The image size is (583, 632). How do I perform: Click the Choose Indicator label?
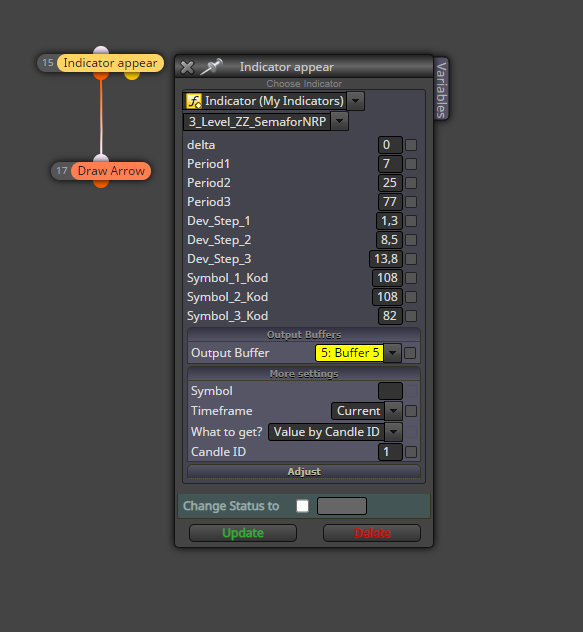304,84
